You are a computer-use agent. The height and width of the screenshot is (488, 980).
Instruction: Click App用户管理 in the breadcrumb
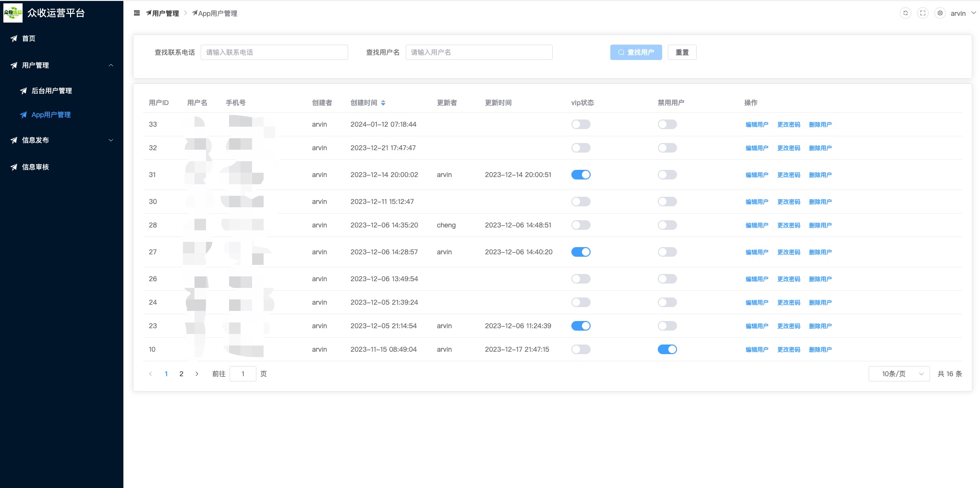coord(215,13)
